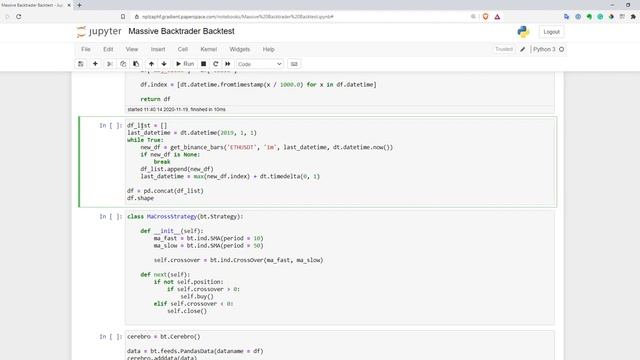The width and height of the screenshot is (640, 360).
Task: Open the browser extensions puzzle icon
Action: click(633, 17)
